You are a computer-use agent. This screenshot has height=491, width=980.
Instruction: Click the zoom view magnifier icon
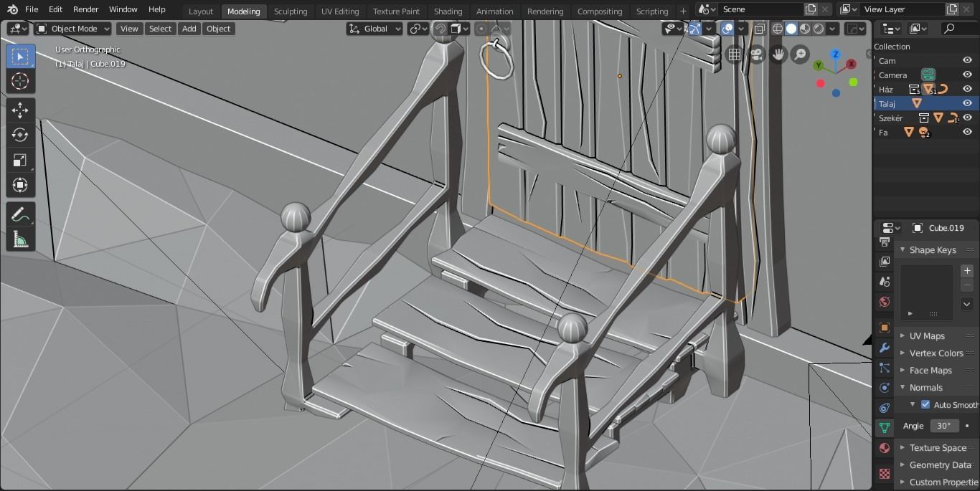(x=799, y=54)
